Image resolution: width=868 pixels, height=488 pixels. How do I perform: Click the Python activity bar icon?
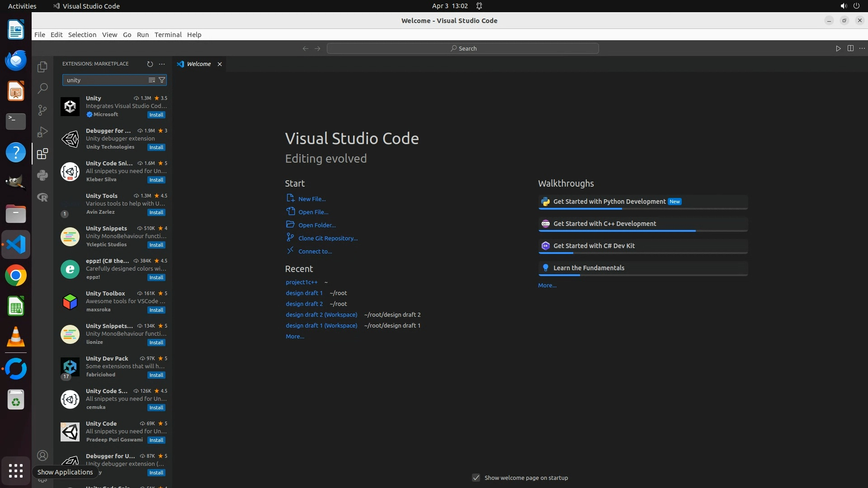tap(42, 175)
